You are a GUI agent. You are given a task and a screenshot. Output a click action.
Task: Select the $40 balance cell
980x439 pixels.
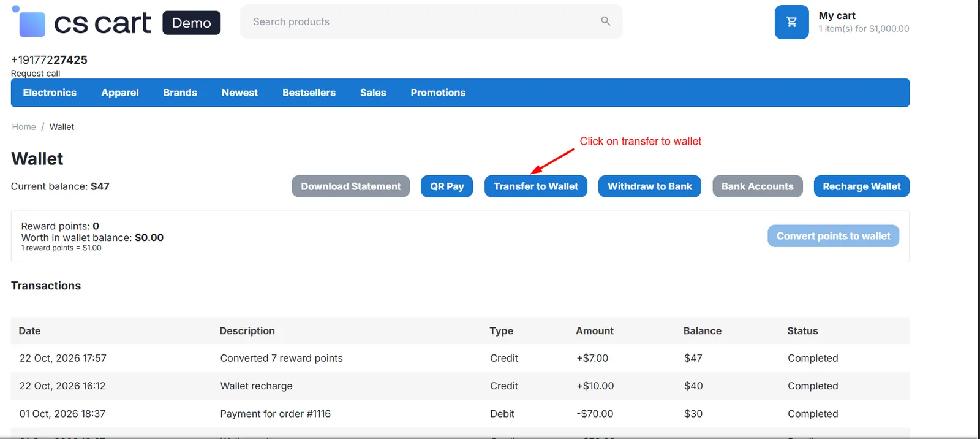[x=693, y=386]
